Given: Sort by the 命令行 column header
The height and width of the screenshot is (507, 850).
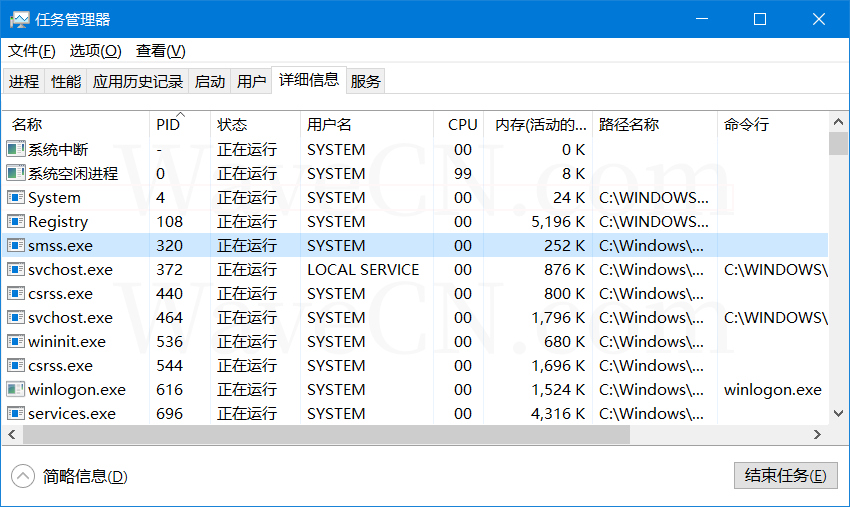Looking at the screenshot, I should pos(773,124).
